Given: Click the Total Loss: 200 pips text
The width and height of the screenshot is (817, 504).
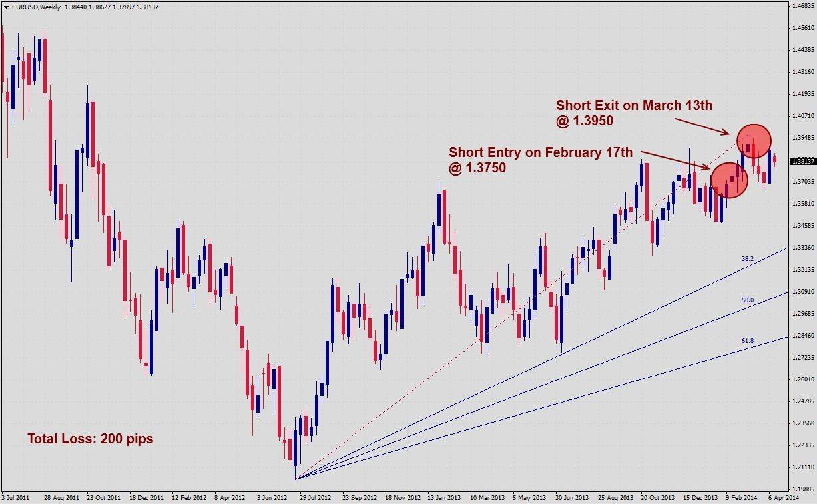Looking at the screenshot, I should [x=91, y=439].
